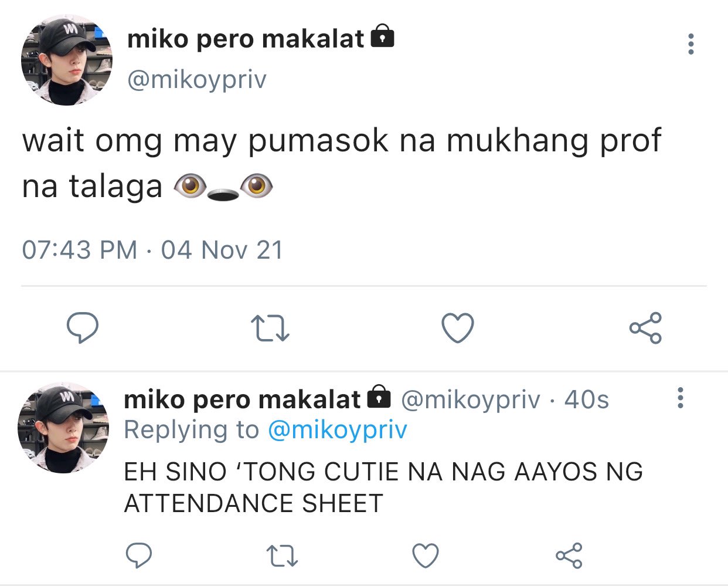Retweet the main tweet about the prof
The width and height of the screenshot is (728, 586).
[x=270, y=328]
